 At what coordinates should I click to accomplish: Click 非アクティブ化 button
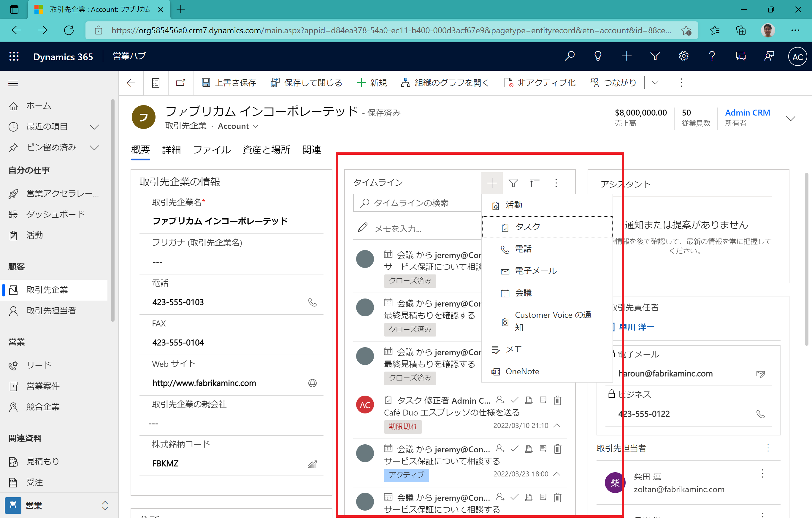[x=540, y=83]
